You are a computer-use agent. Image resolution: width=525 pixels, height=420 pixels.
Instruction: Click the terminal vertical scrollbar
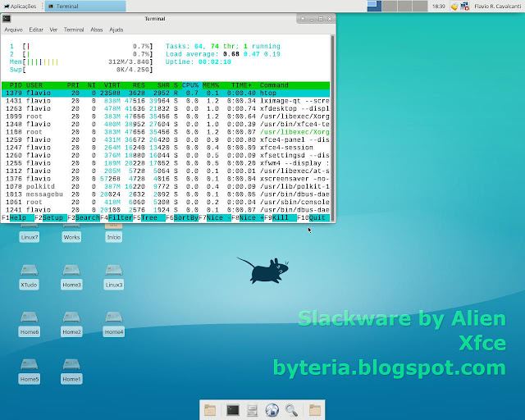(x=332, y=127)
